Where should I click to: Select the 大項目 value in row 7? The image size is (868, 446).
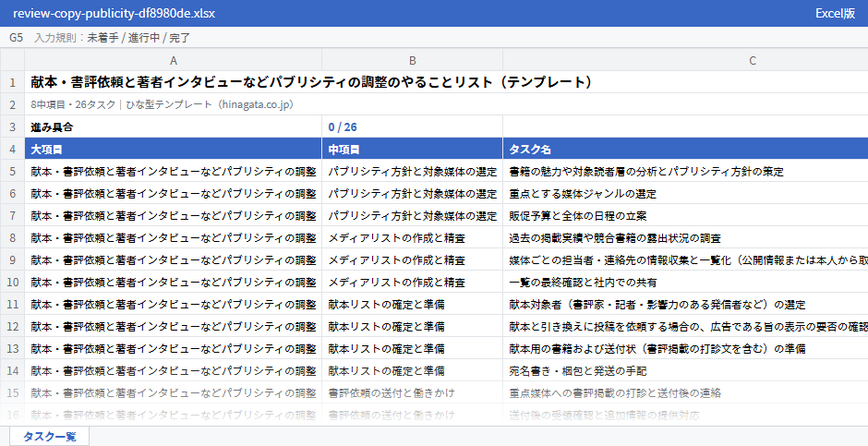pyautogui.click(x=174, y=215)
